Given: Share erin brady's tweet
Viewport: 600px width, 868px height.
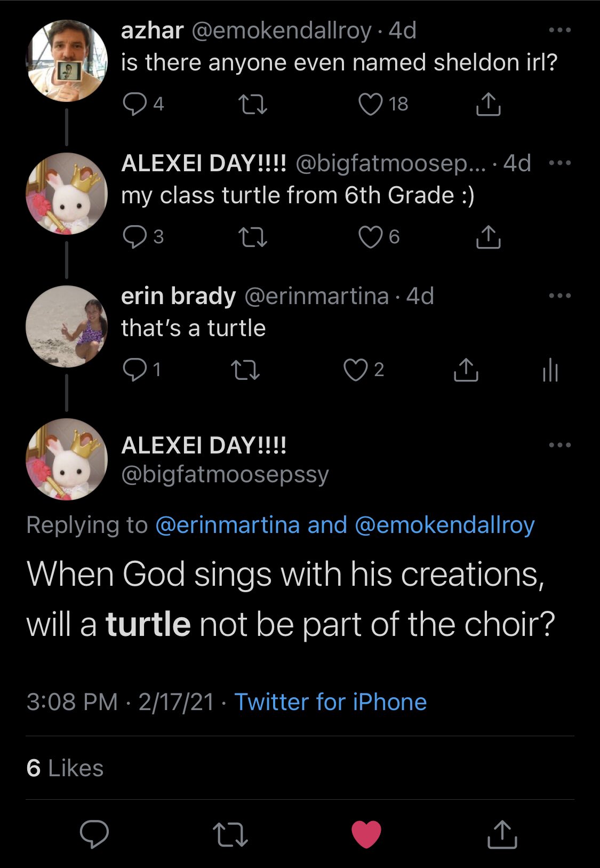Looking at the screenshot, I should pos(466,370).
